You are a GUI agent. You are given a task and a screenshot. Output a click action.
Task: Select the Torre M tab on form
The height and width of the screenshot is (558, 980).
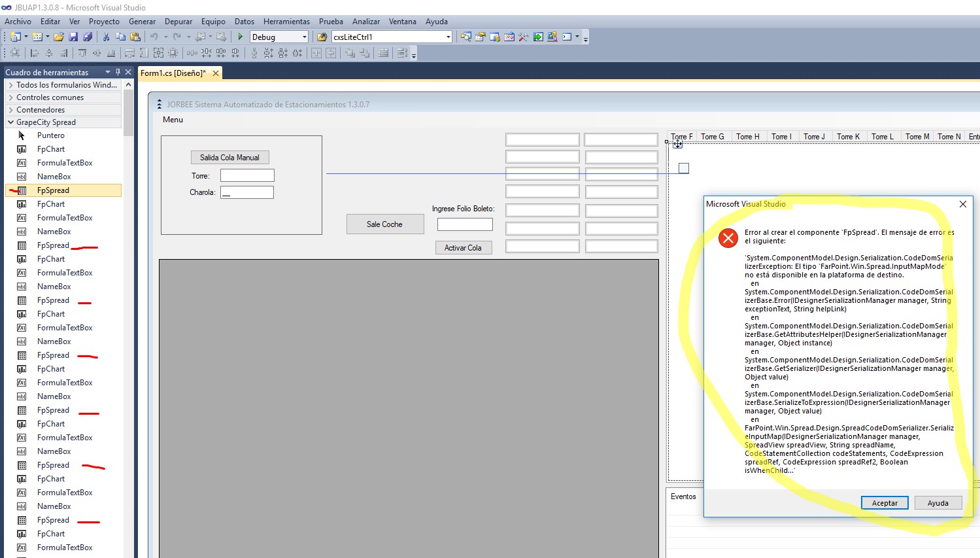coord(917,137)
